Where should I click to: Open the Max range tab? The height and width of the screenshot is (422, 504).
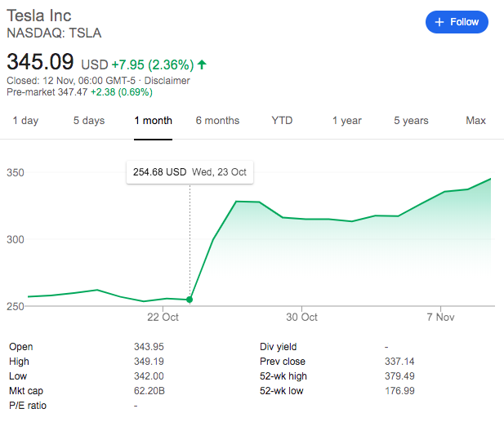[475, 121]
